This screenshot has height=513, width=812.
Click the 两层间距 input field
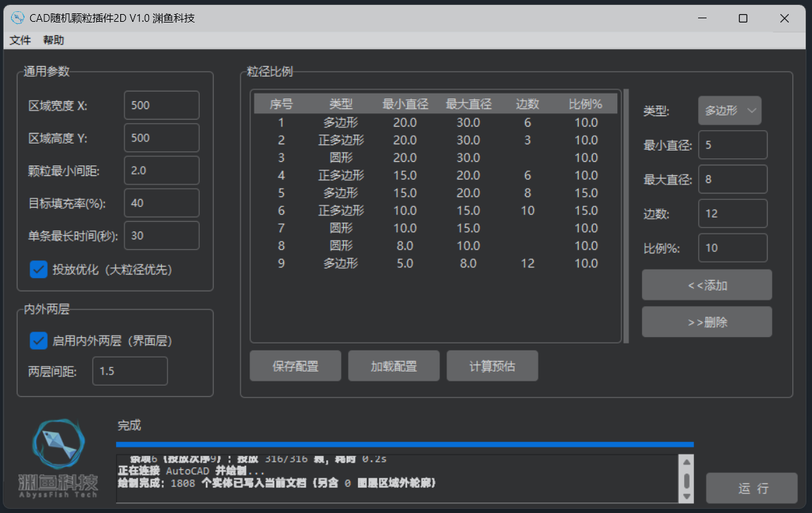click(x=130, y=371)
